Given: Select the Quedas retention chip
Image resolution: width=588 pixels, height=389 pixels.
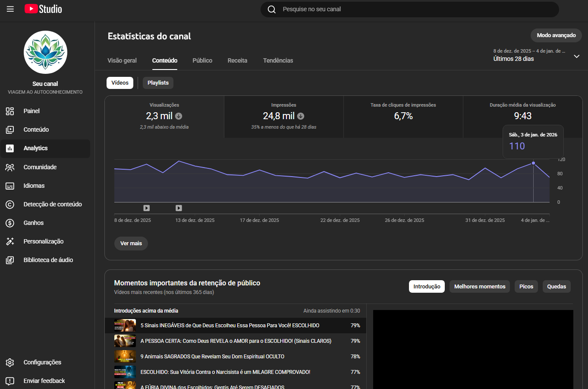Looking at the screenshot, I should click(x=557, y=287).
